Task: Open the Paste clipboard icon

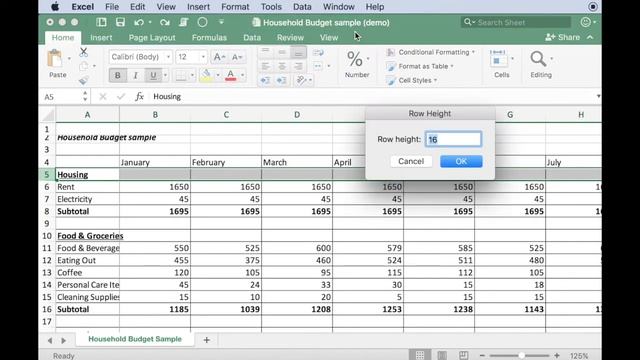Action: pyautogui.click(x=55, y=58)
